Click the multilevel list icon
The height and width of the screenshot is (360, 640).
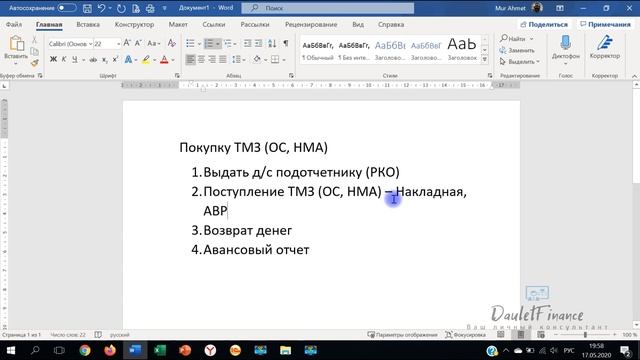(x=228, y=43)
